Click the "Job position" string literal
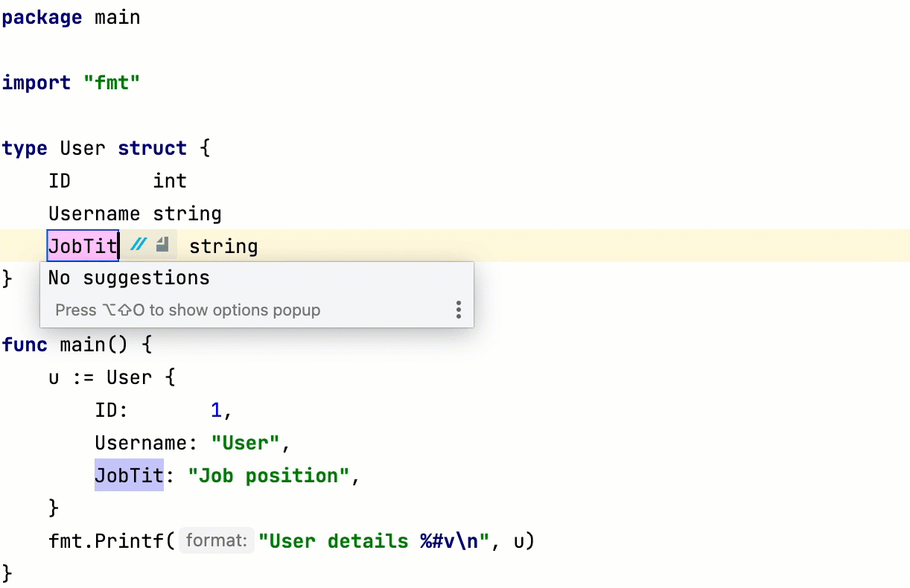 click(x=268, y=476)
